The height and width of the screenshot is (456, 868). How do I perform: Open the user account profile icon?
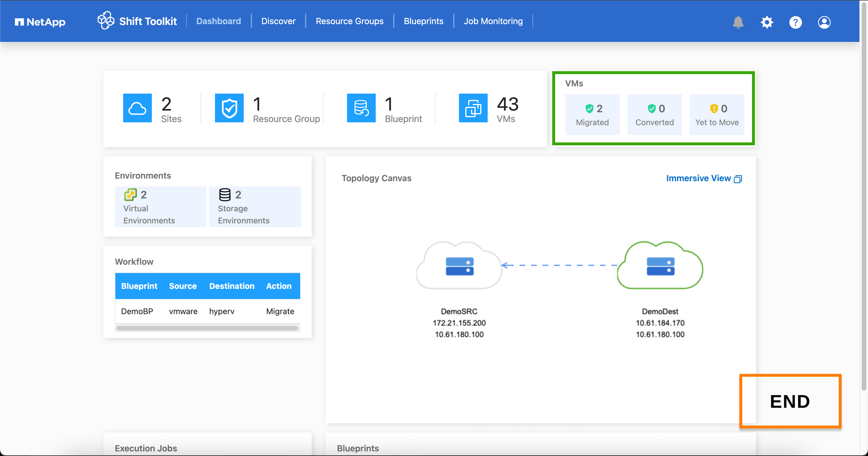tap(824, 22)
